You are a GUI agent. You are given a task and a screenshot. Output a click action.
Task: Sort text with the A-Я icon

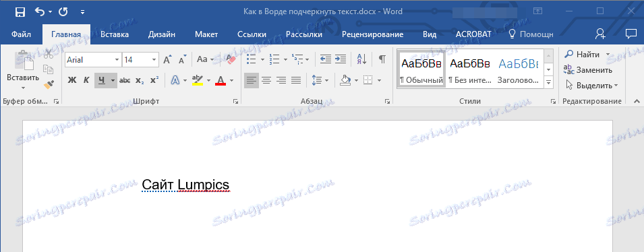(362, 59)
